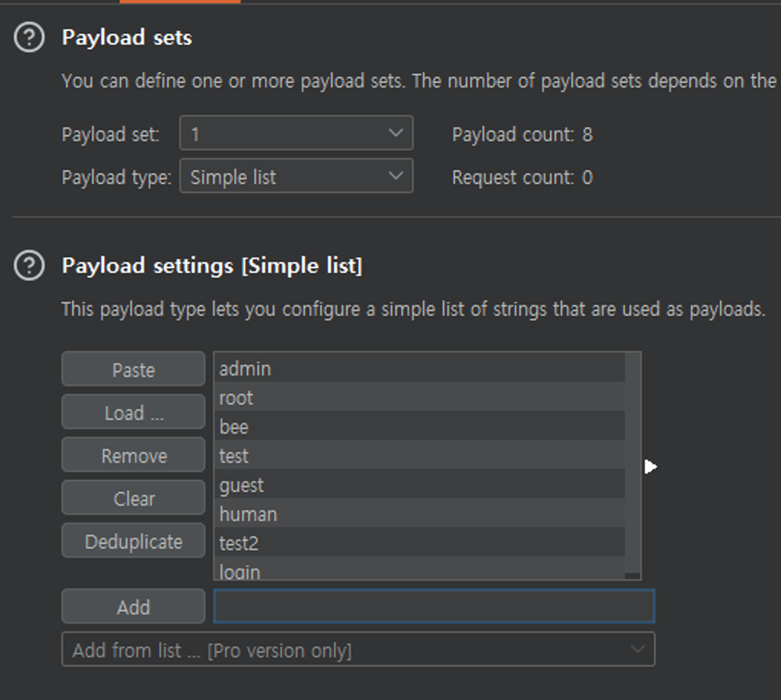
Task: Click the Payload settings [Simple list] heading
Action: (x=212, y=266)
